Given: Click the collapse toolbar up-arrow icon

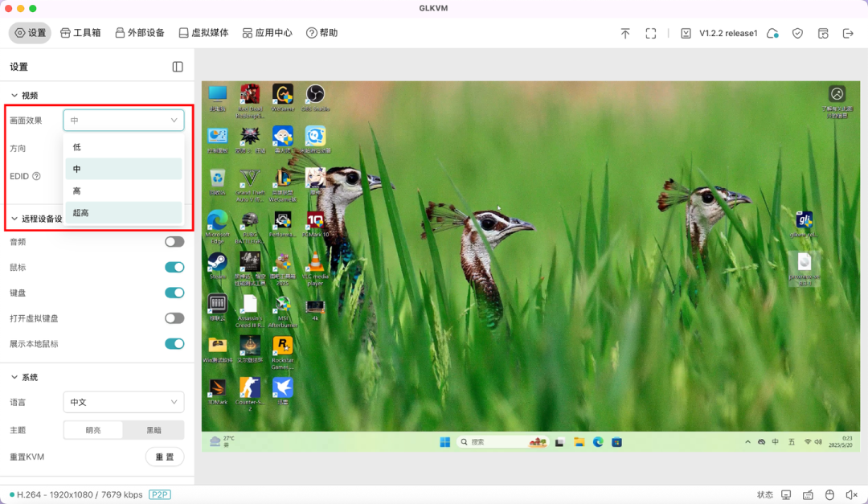Looking at the screenshot, I should pos(625,33).
